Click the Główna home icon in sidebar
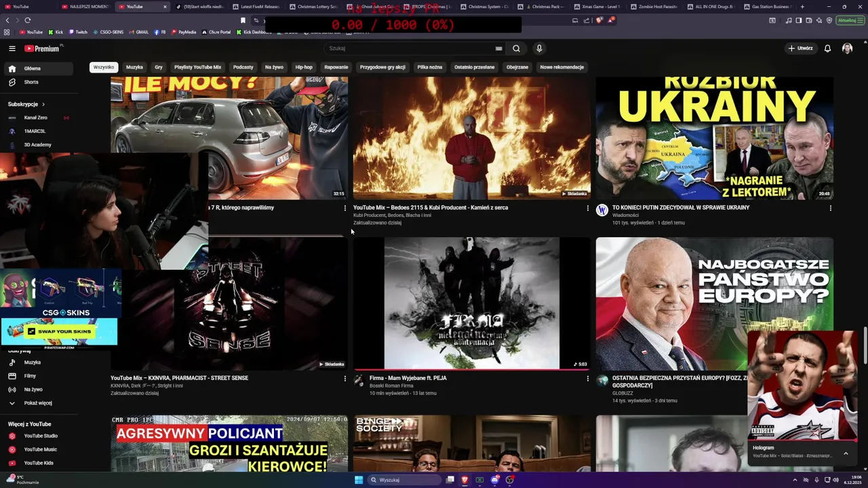The height and width of the screenshot is (488, 868). click(x=12, y=68)
